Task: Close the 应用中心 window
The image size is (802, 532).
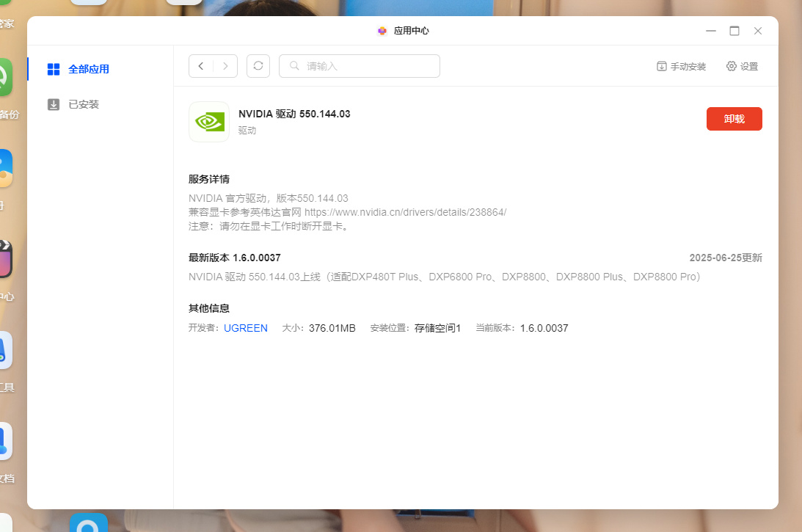Action: pyautogui.click(x=758, y=31)
